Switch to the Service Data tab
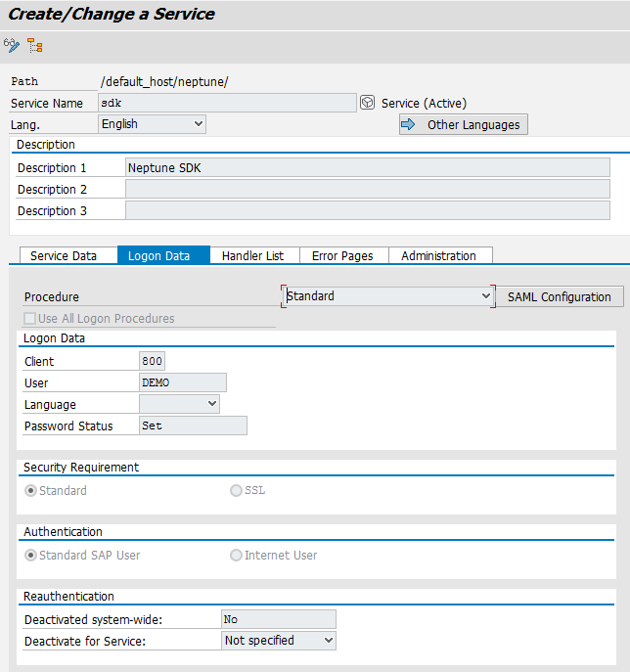Viewport: 630px width, 672px height. pos(64,255)
